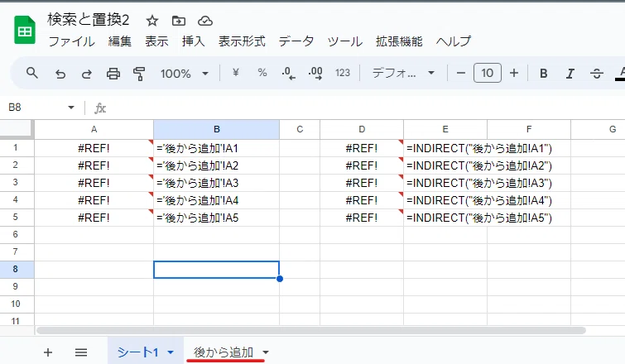Toggle strikethrough formatting
This screenshot has width=625, height=364.
(596, 74)
